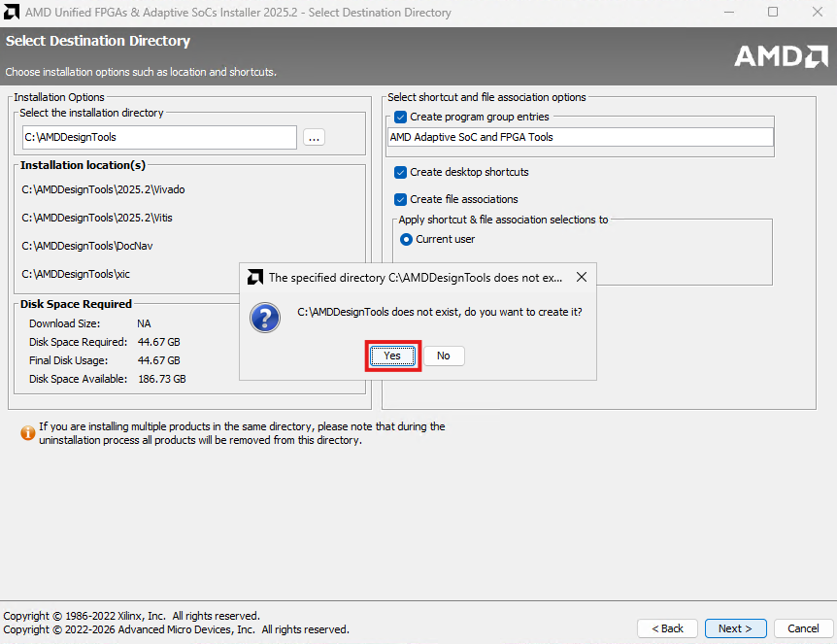Open the browse directory ellipsis button

314,137
